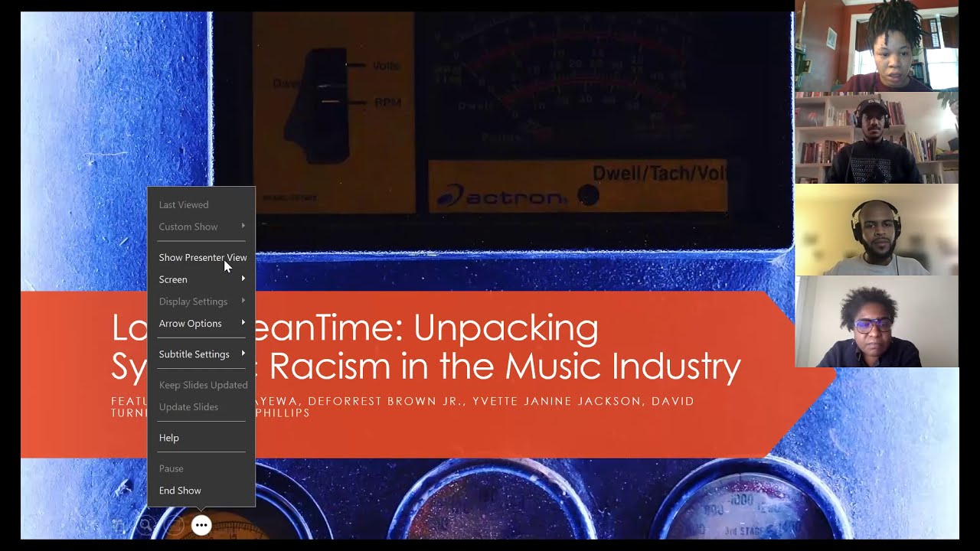Select Last Viewed in the context menu
The width and height of the screenshot is (980, 551).
click(x=201, y=204)
